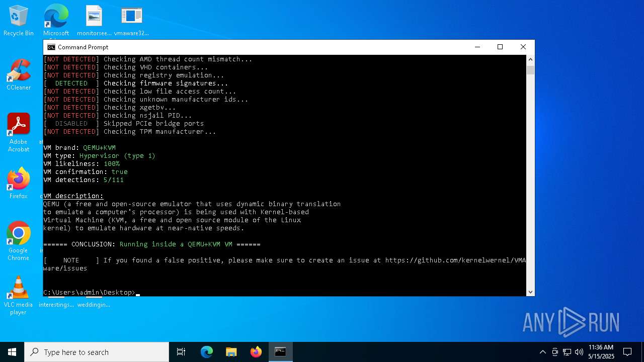Click the taskbar clock showing 11:36 AM
Viewport: 644px width, 362px height.
click(x=601, y=352)
